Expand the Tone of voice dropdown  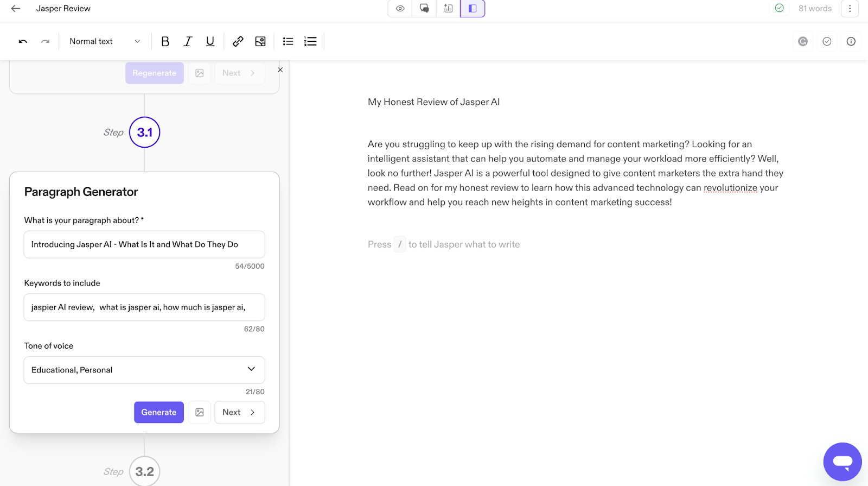[144, 370]
